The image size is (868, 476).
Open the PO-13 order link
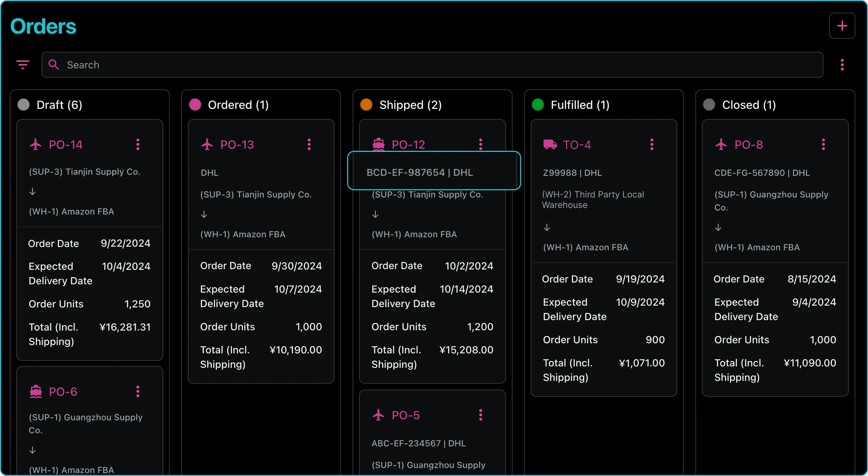point(237,144)
